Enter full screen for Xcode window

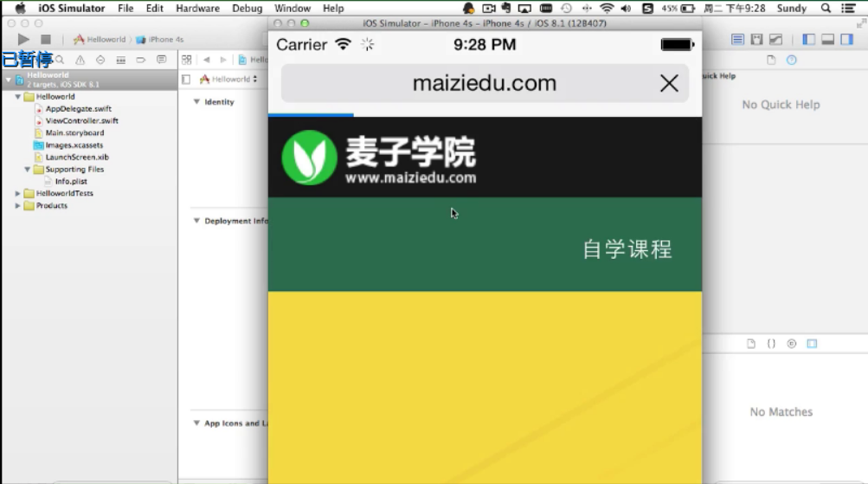coord(861,23)
